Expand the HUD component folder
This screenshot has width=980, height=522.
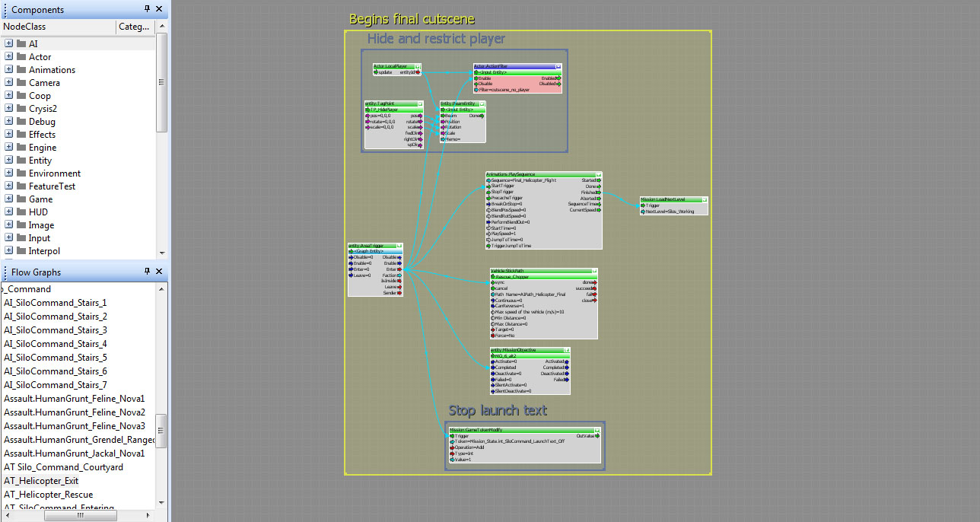click(9, 212)
